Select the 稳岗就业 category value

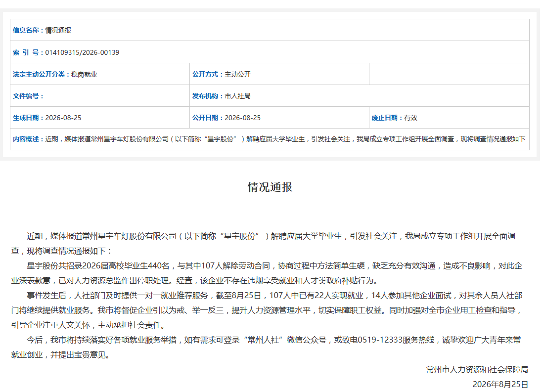pyautogui.click(x=84, y=74)
